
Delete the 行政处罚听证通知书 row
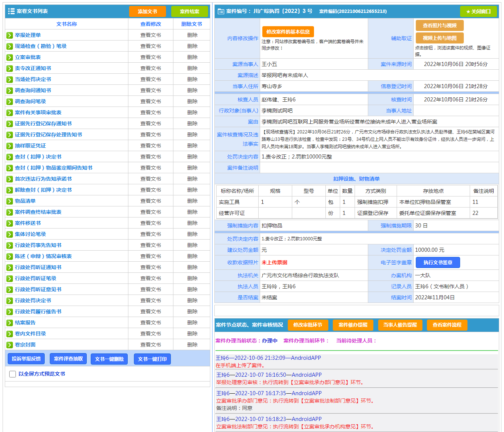point(192,268)
